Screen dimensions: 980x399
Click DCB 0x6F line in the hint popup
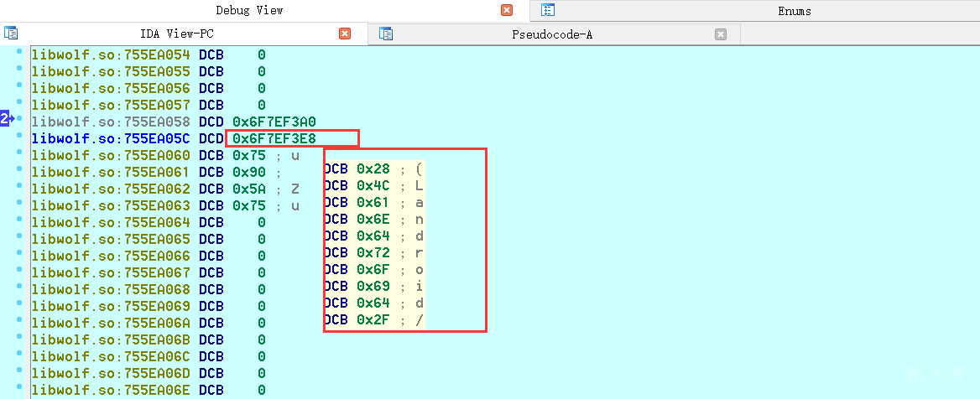[374, 270]
